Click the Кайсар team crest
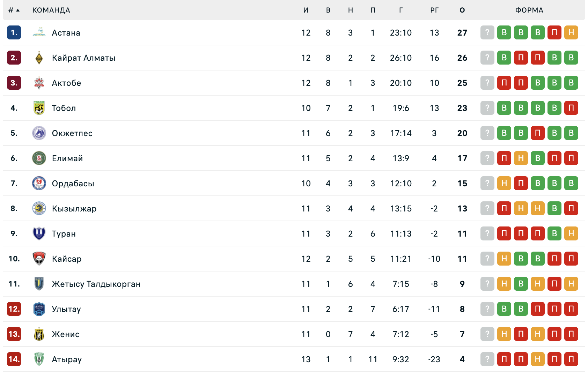 coord(39,259)
